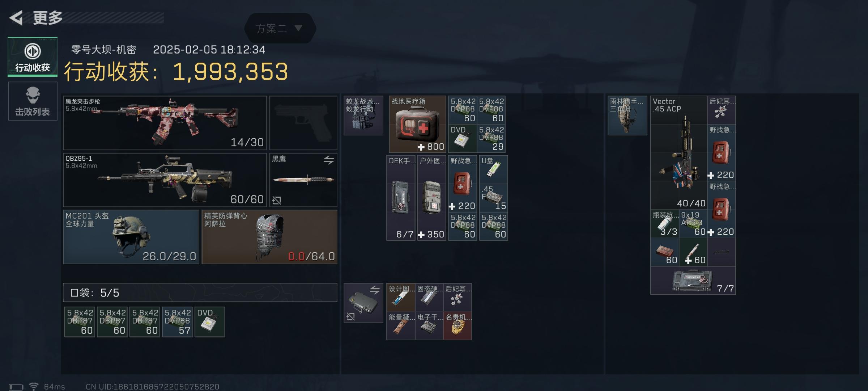Viewport: 868px width, 391px height.
Task: Open the 行动收获 tab
Action: (x=33, y=57)
